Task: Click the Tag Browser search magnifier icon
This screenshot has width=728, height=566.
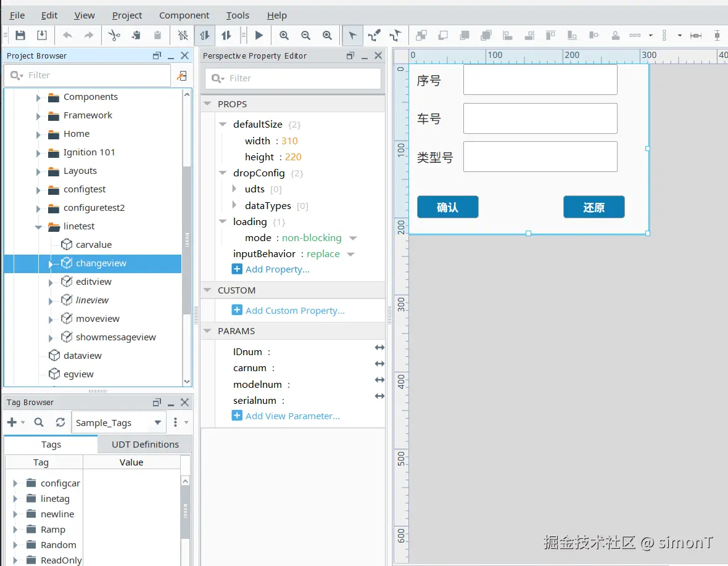Action: pyautogui.click(x=39, y=422)
